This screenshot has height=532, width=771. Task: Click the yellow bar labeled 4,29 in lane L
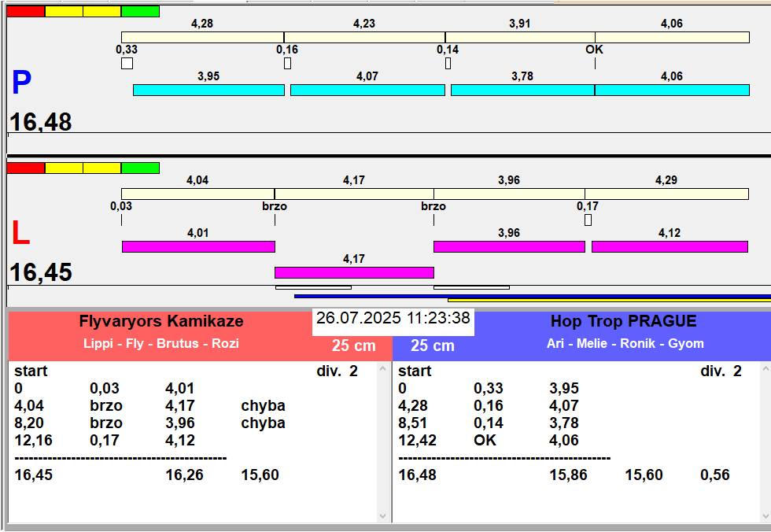pos(666,194)
